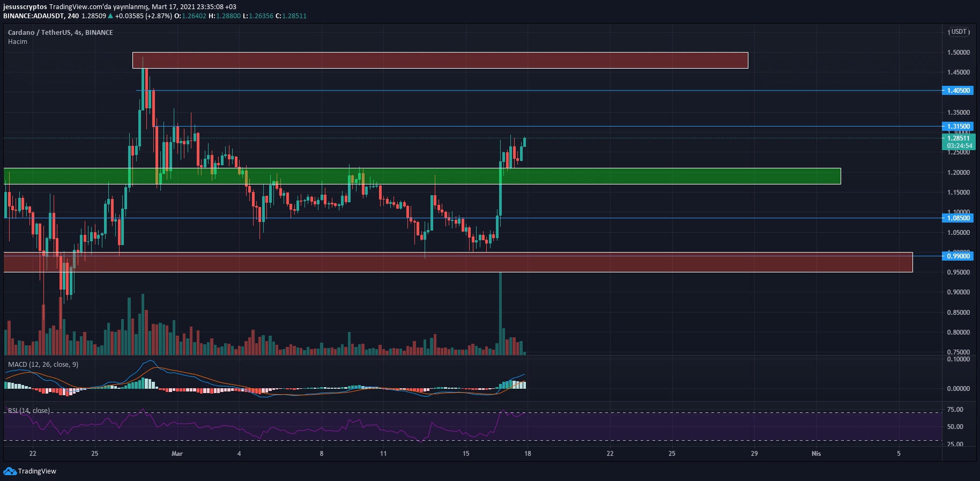This screenshot has width=980, height=481.
Task: Select the green support zone rectangle
Action: [422, 176]
